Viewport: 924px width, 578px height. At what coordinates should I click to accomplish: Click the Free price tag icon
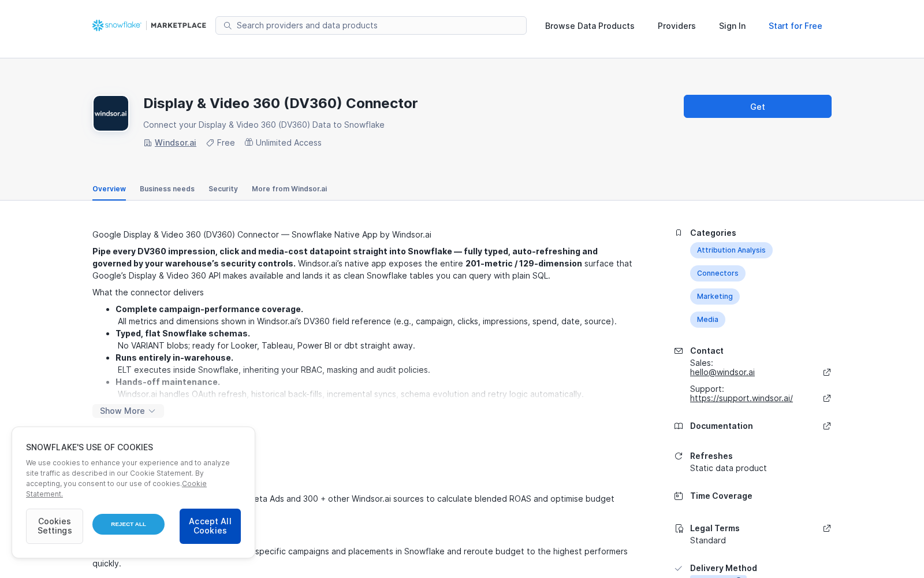point(210,143)
